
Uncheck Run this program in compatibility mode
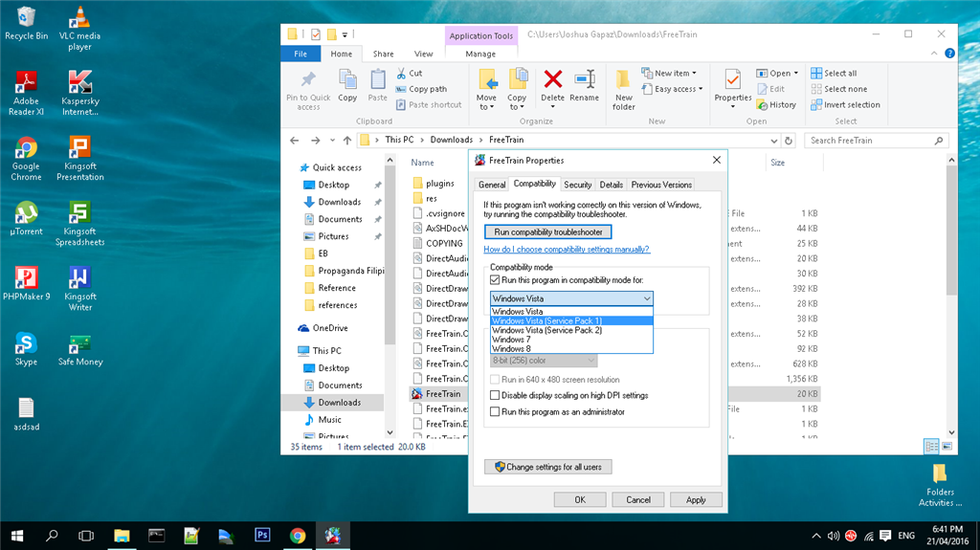[495, 280]
